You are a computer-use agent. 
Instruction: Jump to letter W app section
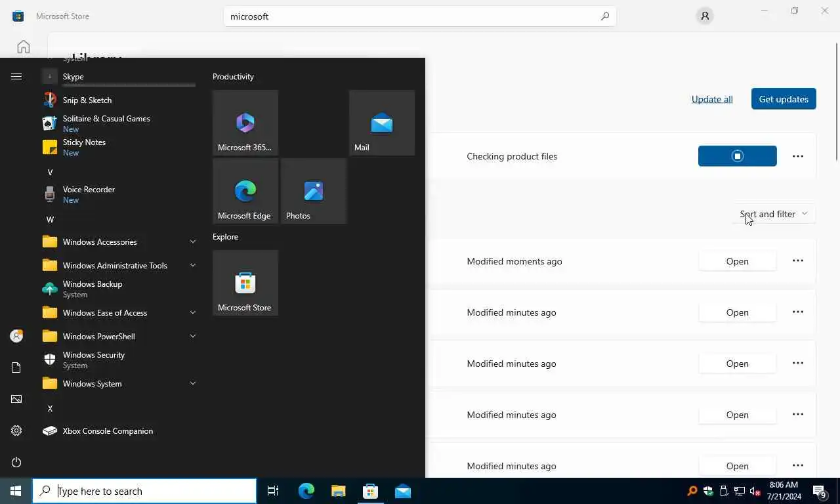(x=50, y=219)
